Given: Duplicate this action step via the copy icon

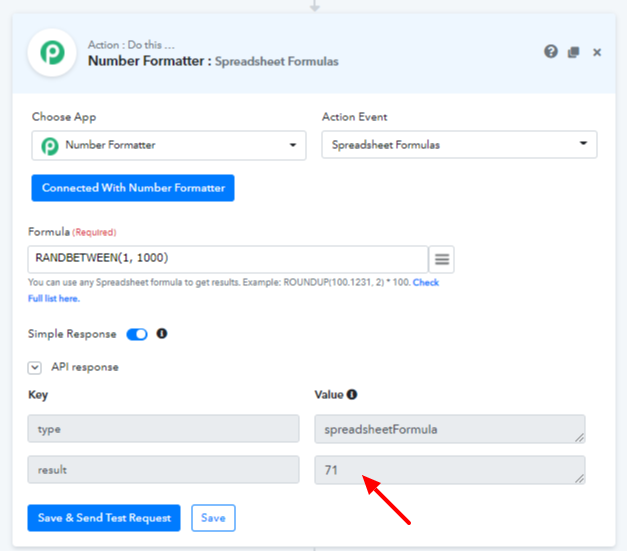Looking at the screenshot, I should pyautogui.click(x=573, y=52).
